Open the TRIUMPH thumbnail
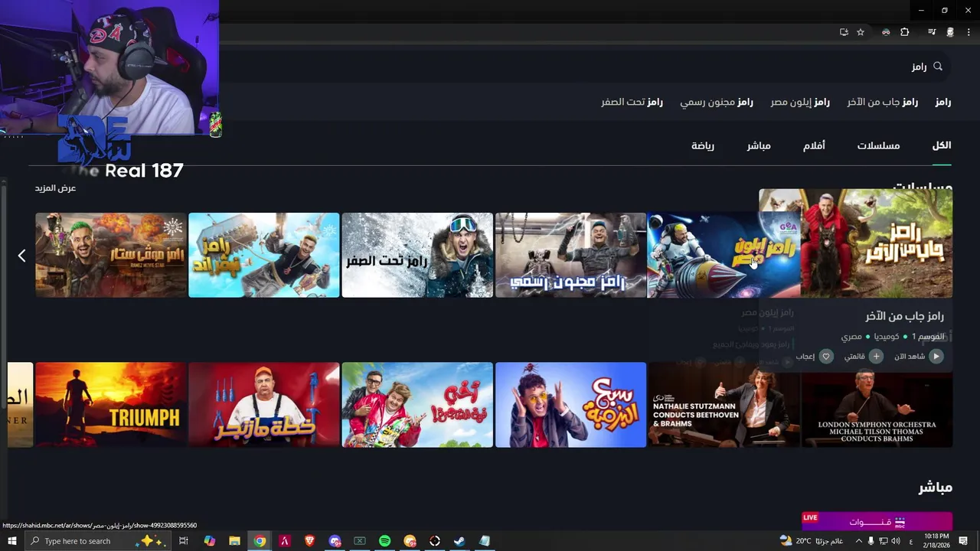Viewport: 980px width, 551px height. (x=111, y=405)
